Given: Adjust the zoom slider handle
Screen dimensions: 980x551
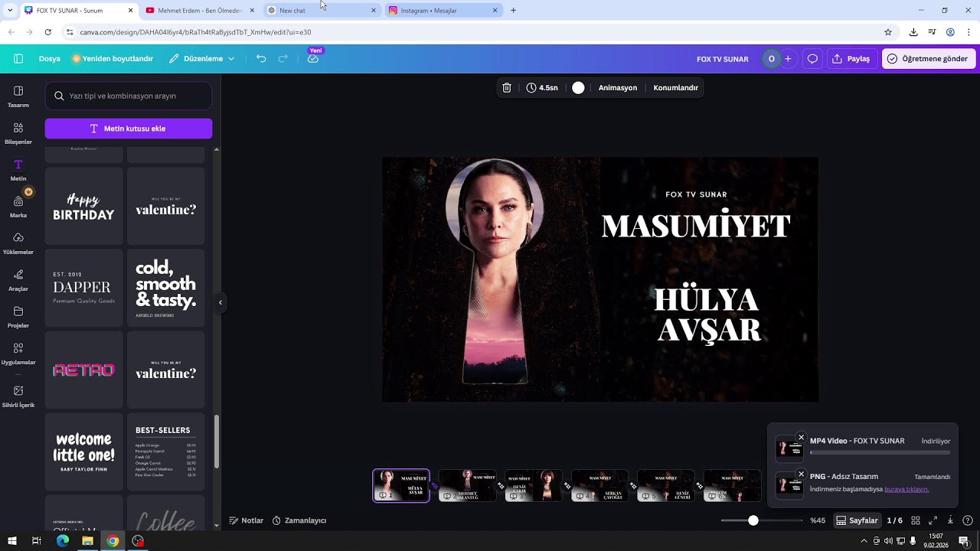Looking at the screenshot, I should pyautogui.click(x=753, y=520).
